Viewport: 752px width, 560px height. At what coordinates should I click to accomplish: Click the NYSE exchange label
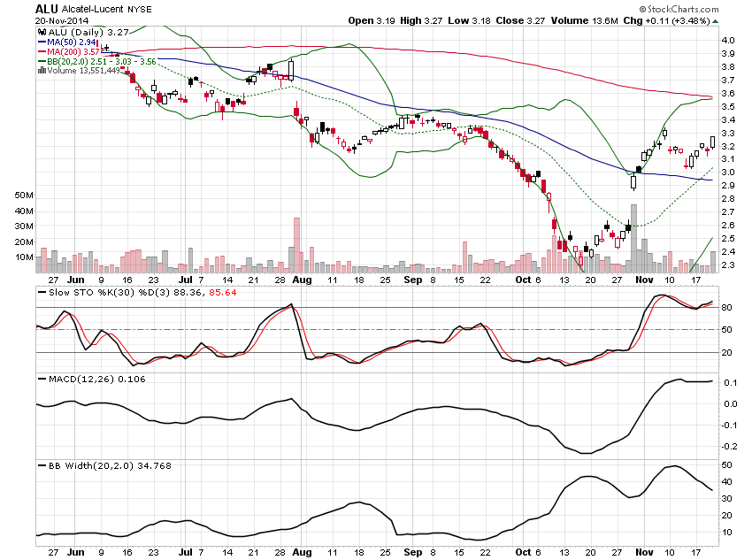[140, 10]
